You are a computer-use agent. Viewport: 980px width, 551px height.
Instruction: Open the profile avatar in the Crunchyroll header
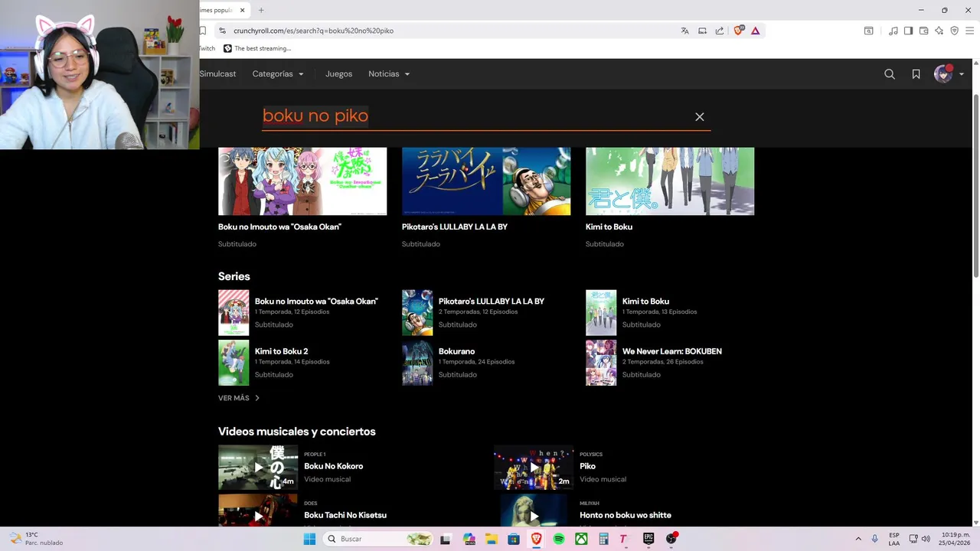[942, 74]
